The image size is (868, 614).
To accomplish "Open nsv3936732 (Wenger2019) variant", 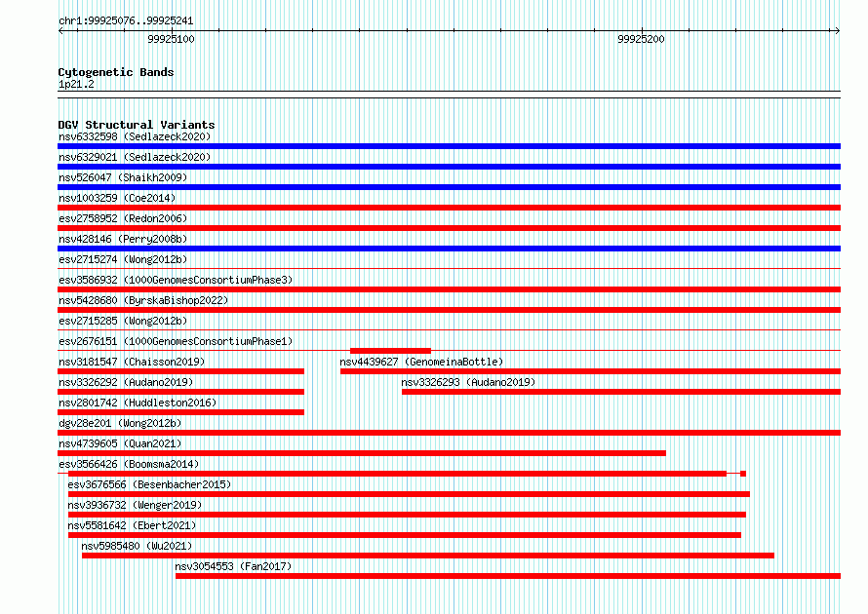I will pyautogui.click(x=135, y=505).
